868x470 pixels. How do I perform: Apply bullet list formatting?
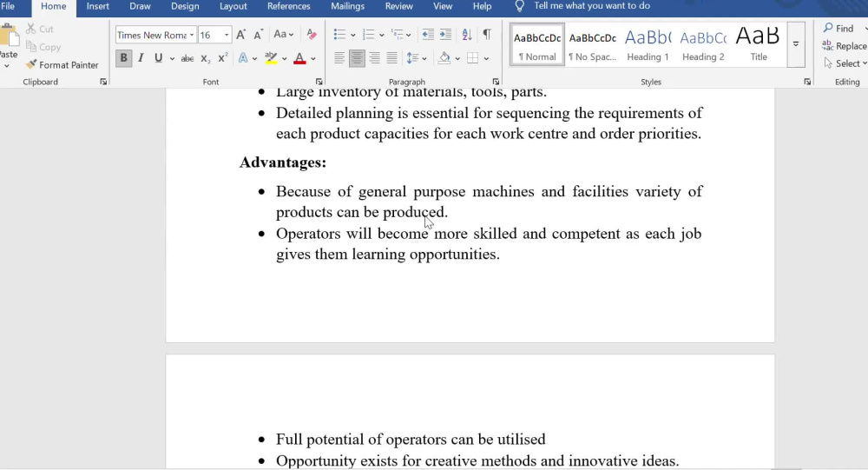(x=339, y=35)
